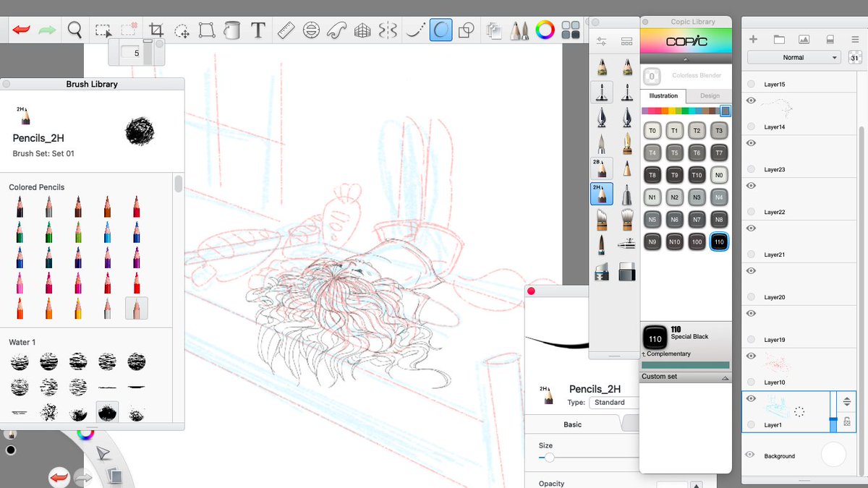Image resolution: width=868 pixels, height=488 pixels.
Task: Open Layer1 reorder handle arrows
Action: [x=847, y=402]
